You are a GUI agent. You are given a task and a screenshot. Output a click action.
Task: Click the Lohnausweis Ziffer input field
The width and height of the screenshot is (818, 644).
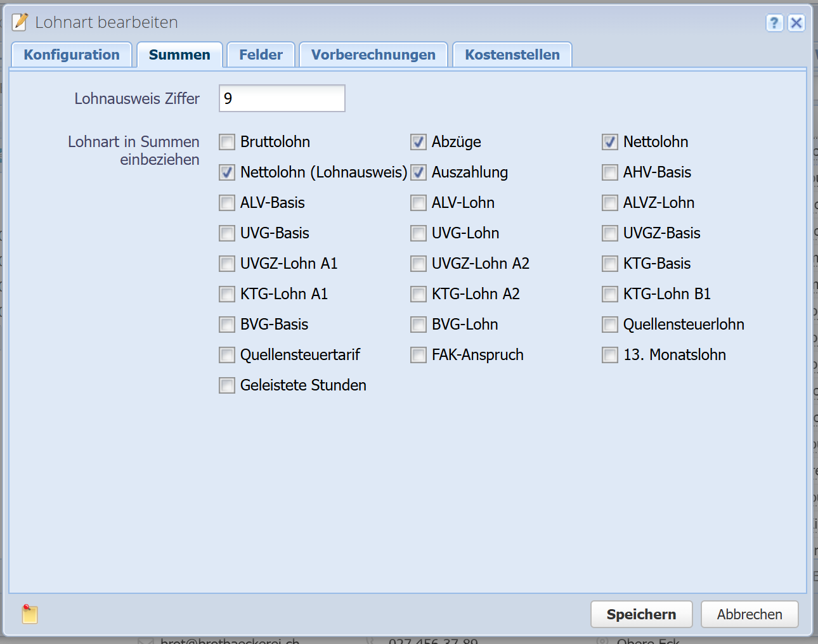click(282, 98)
